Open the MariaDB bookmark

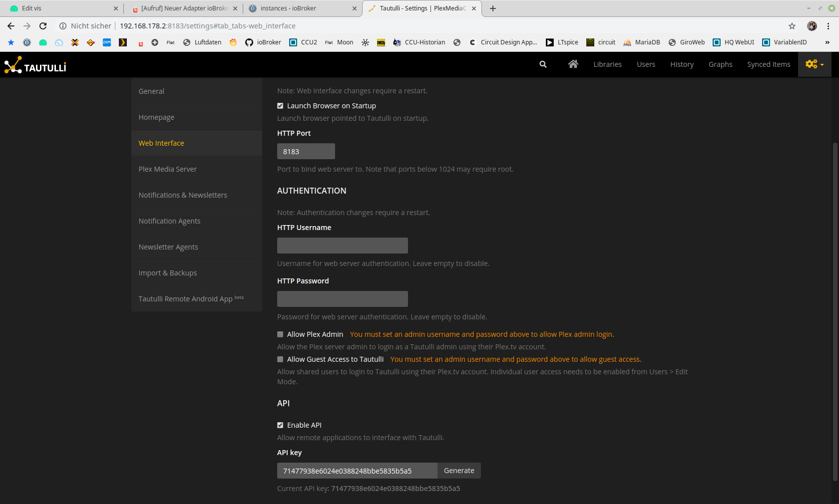point(642,42)
